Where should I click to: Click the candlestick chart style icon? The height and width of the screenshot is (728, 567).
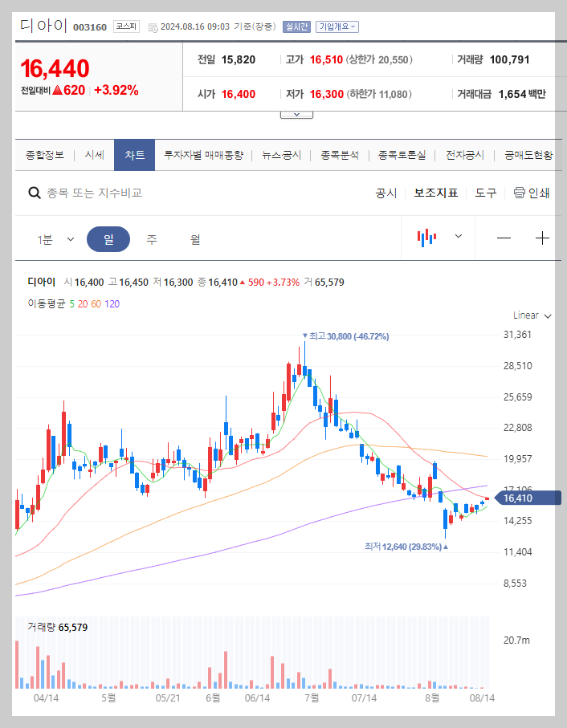pos(426,238)
